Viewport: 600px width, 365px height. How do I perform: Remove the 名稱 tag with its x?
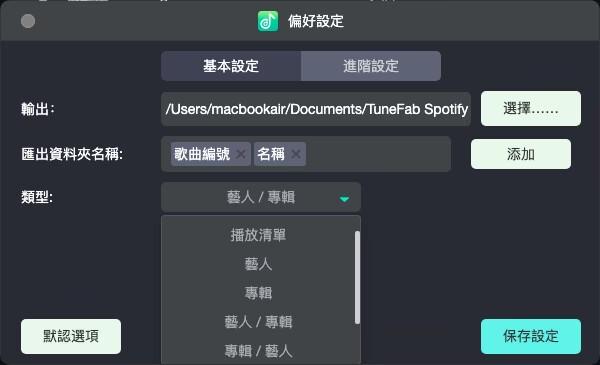click(296, 154)
